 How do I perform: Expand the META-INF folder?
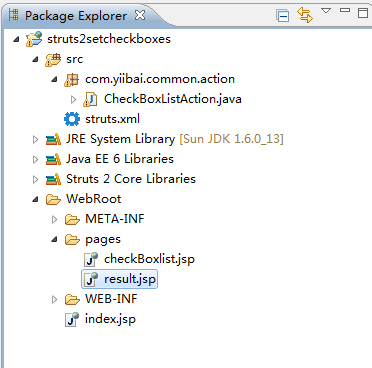tap(54, 219)
